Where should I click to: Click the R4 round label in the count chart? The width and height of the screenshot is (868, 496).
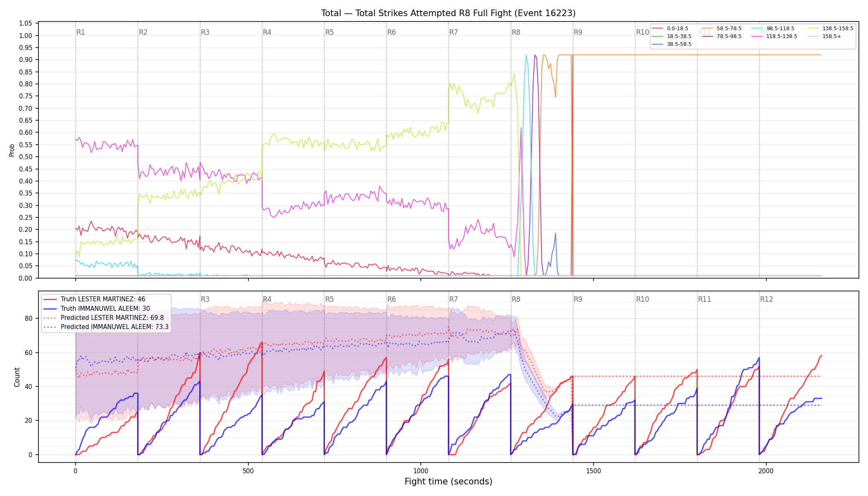coord(267,299)
